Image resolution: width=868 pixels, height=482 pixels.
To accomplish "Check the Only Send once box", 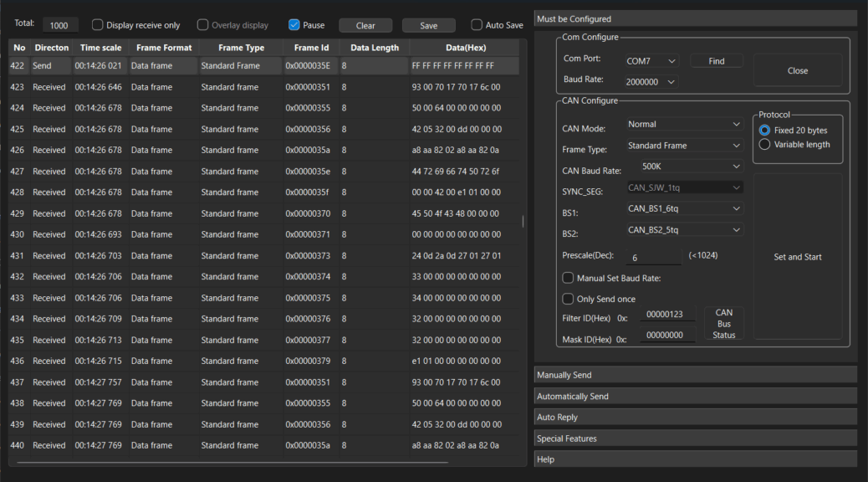I will (x=569, y=299).
